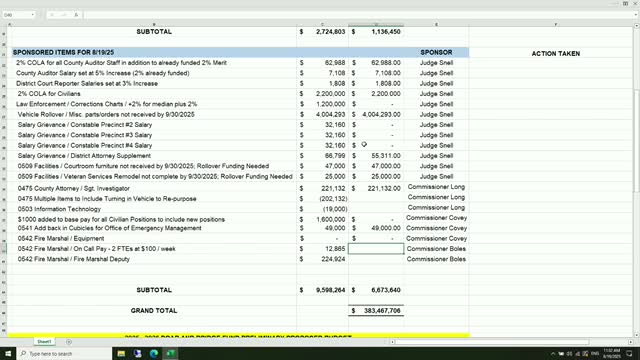The width and height of the screenshot is (640, 360).
Task: Click the taskbar clock and date
Action: (611, 353)
